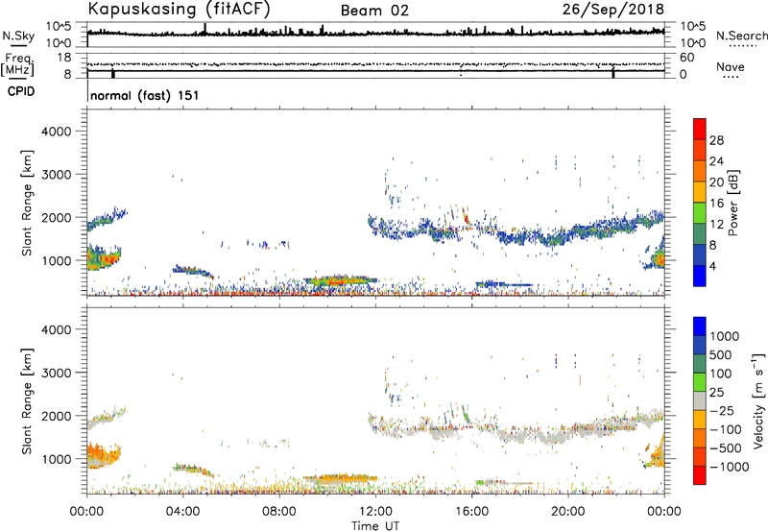
Task: Click the power echo band near 04:30 UT
Action: coord(193,271)
